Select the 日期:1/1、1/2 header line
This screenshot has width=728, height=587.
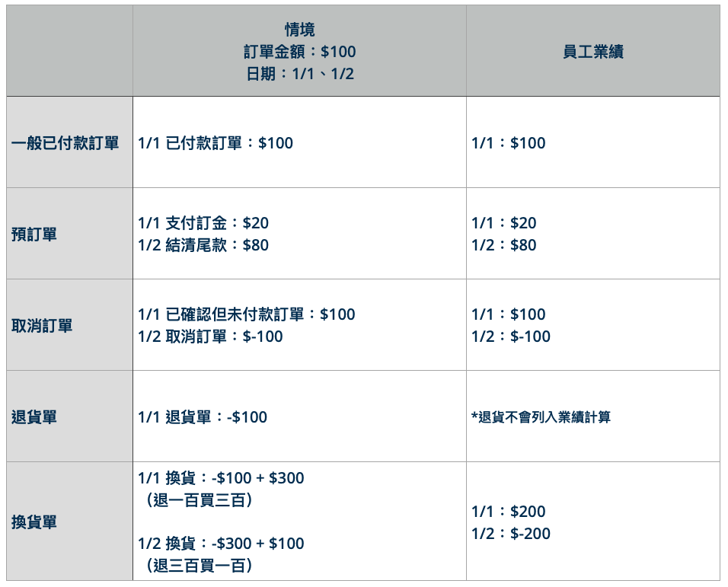(299, 74)
